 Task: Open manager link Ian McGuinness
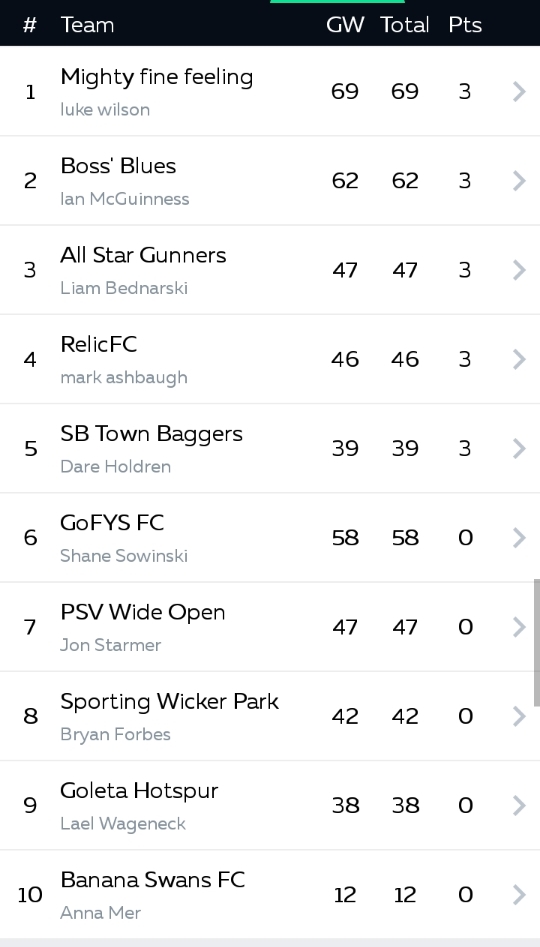click(x=124, y=199)
